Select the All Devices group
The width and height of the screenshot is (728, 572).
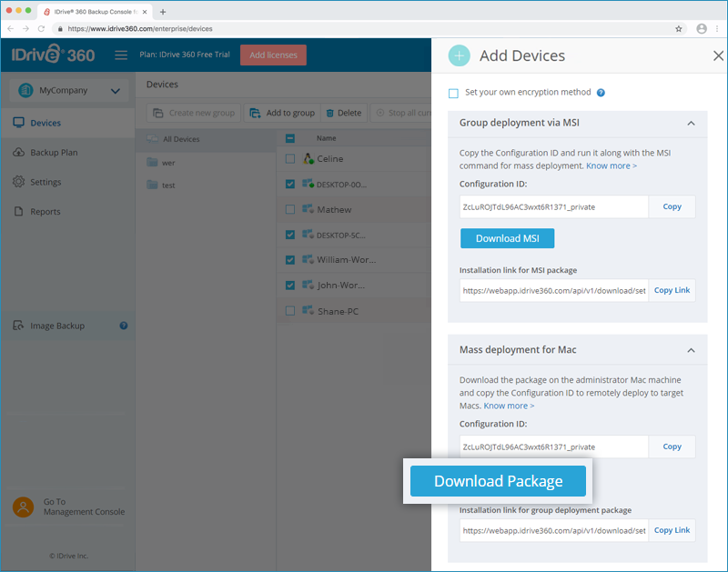[206, 139]
